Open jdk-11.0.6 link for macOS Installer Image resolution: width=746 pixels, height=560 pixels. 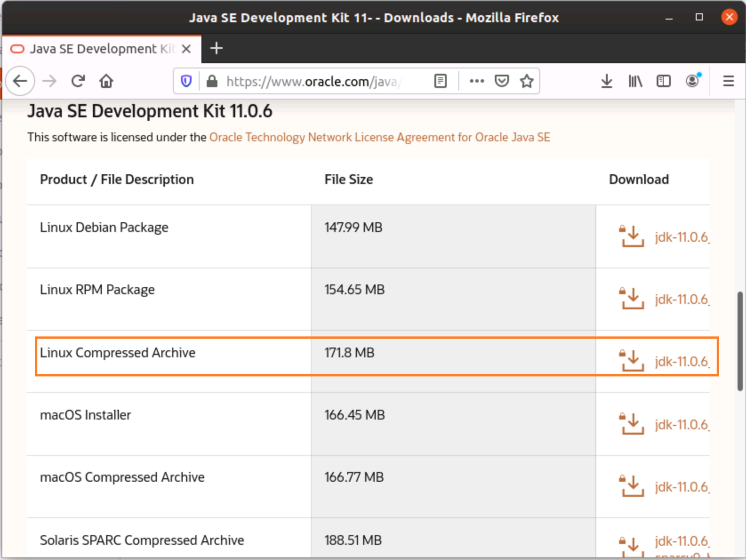(682, 424)
